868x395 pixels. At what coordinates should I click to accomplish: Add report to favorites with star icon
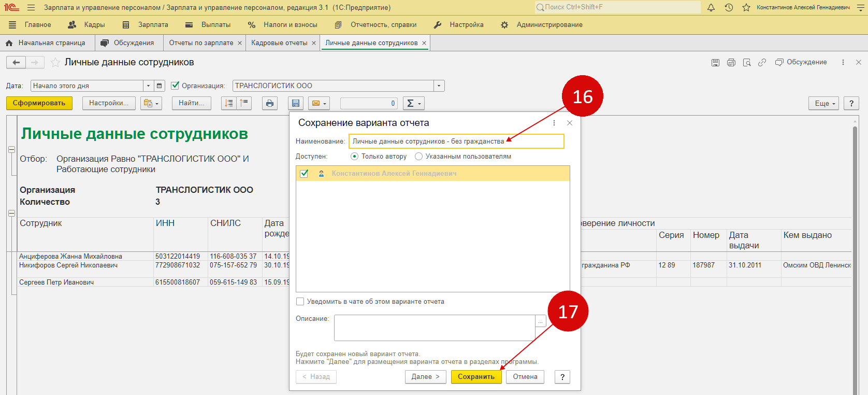[x=55, y=63]
